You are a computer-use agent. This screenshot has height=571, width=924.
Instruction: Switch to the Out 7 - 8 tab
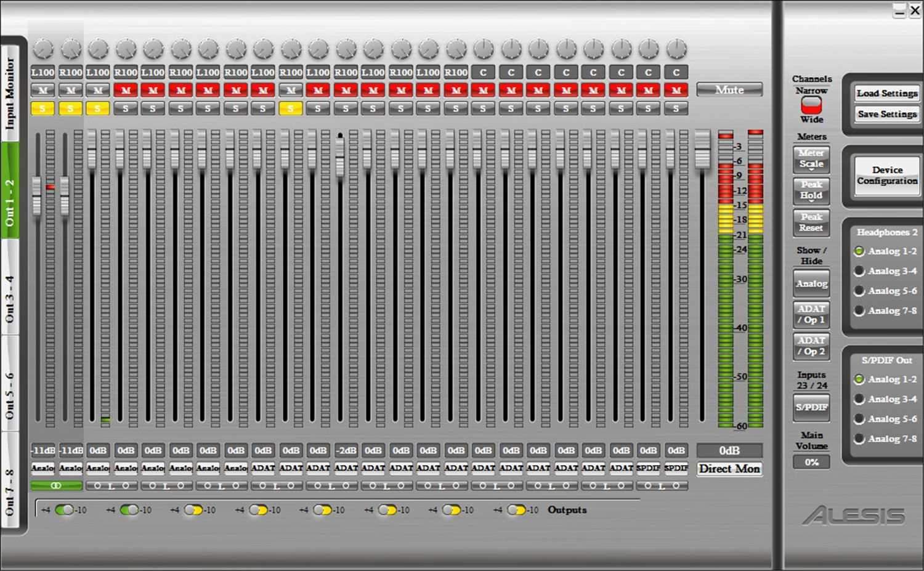(x=10, y=480)
